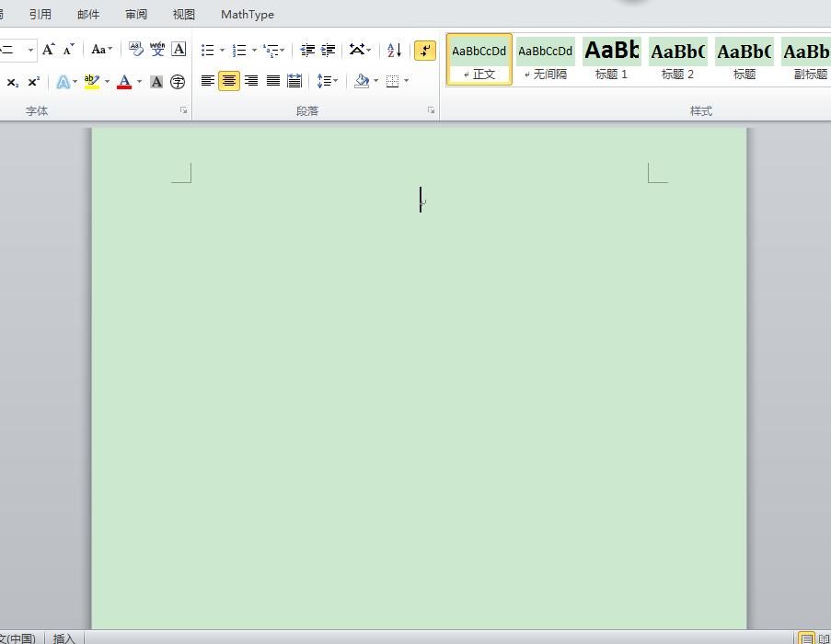Click the Decrease Indent icon
This screenshot has height=644, width=831.
coord(306,51)
